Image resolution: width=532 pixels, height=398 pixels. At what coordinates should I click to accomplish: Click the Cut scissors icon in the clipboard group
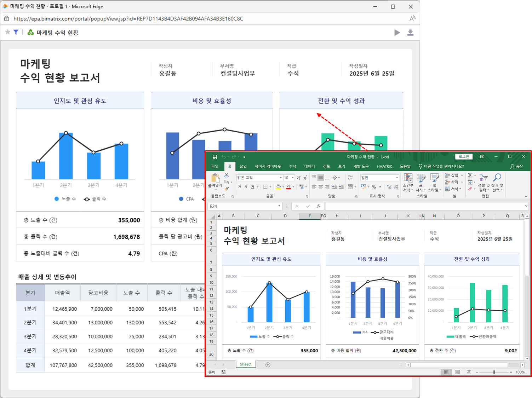(227, 175)
